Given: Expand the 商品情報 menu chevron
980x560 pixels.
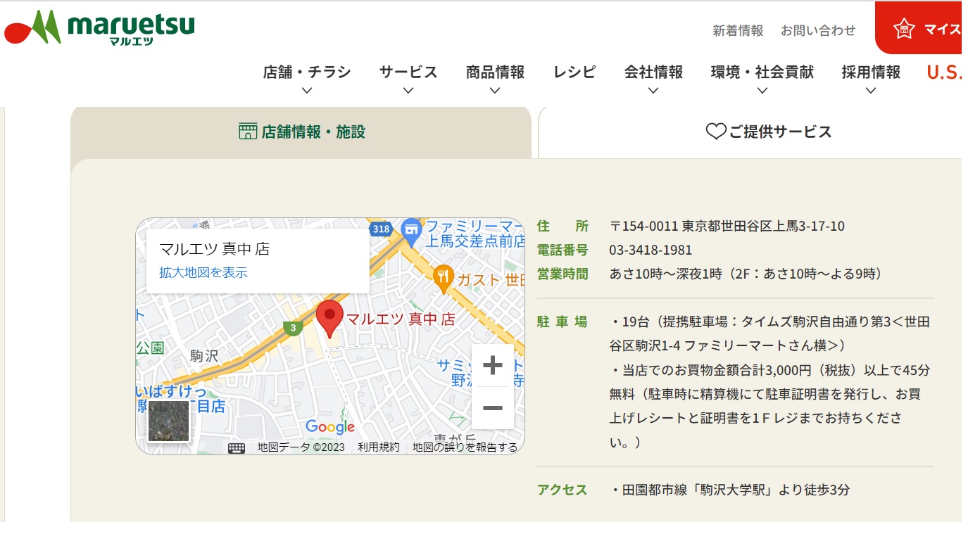Looking at the screenshot, I should pos(495,90).
